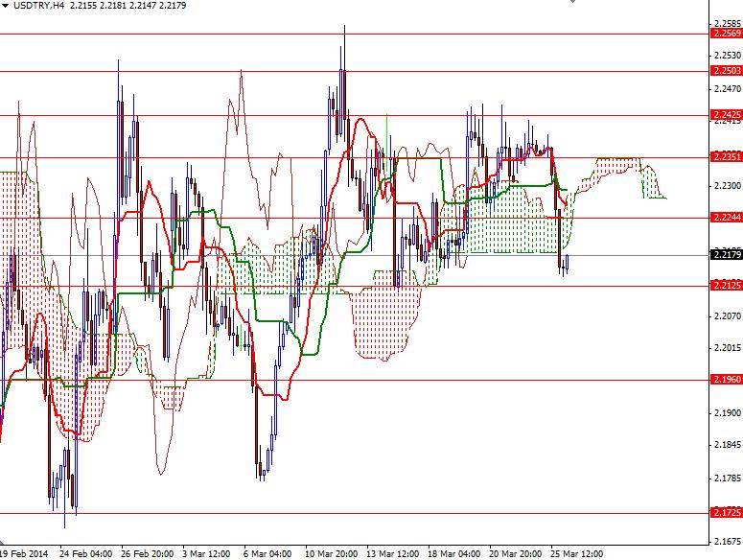The width and height of the screenshot is (743, 560).
Task: Select the 2.2569 resistance level label
Action: coord(727,34)
